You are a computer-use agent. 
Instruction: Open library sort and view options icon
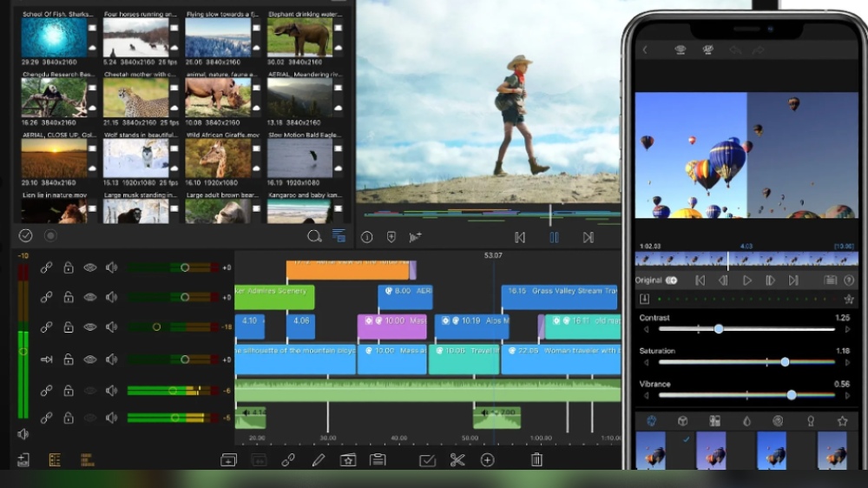(x=339, y=236)
